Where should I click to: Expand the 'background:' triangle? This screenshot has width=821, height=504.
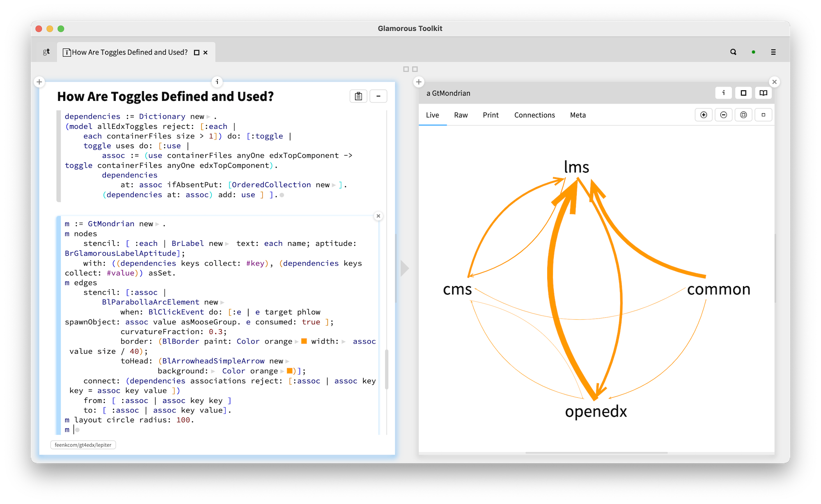213,371
